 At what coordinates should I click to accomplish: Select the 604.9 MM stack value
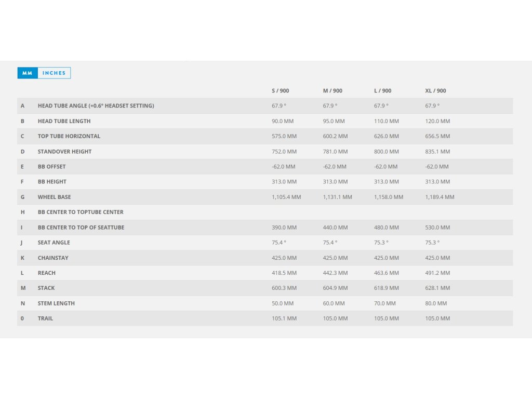tap(335, 288)
